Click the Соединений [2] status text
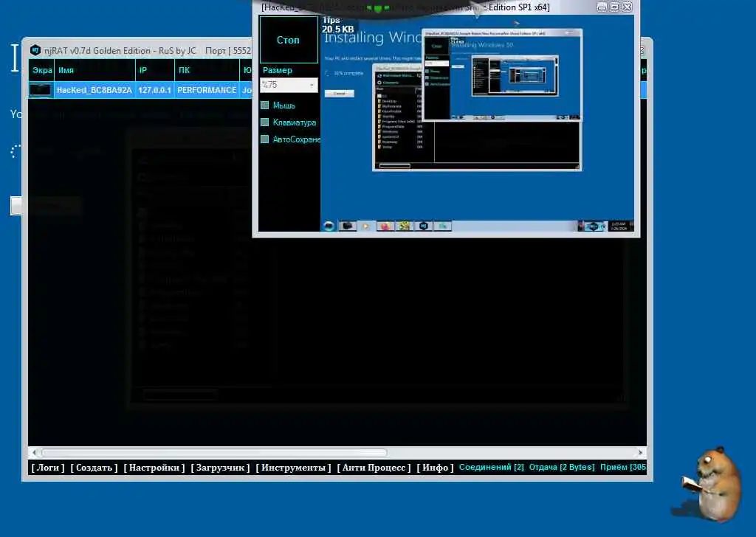 click(x=491, y=467)
